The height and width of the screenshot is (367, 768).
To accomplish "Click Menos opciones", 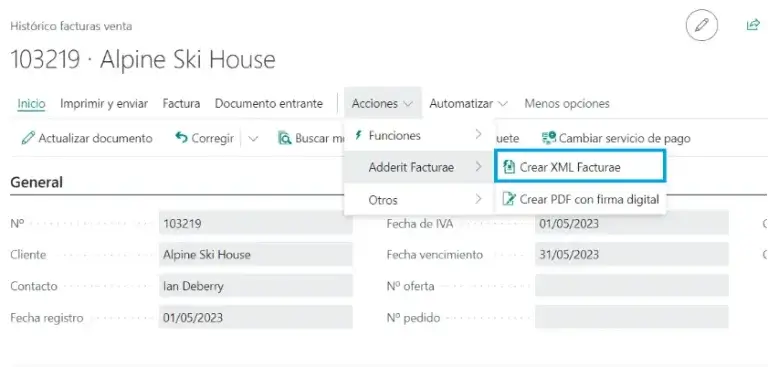I will point(567,104).
